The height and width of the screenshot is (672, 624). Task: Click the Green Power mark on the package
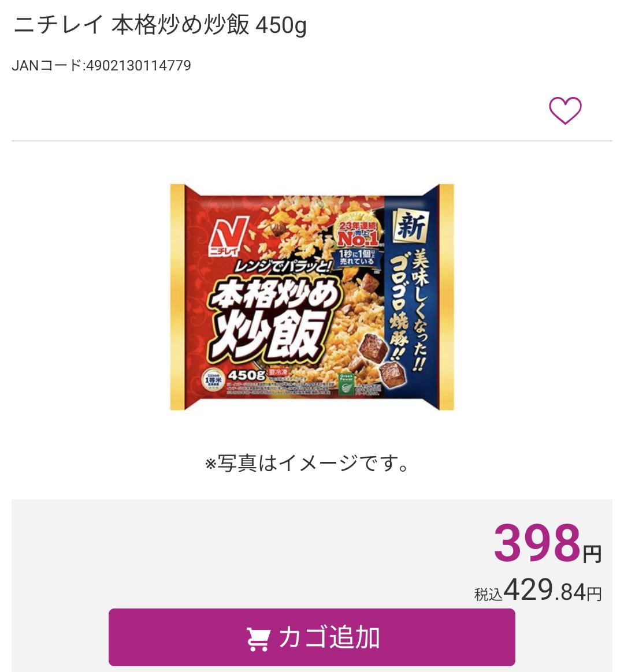pos(345,383)
